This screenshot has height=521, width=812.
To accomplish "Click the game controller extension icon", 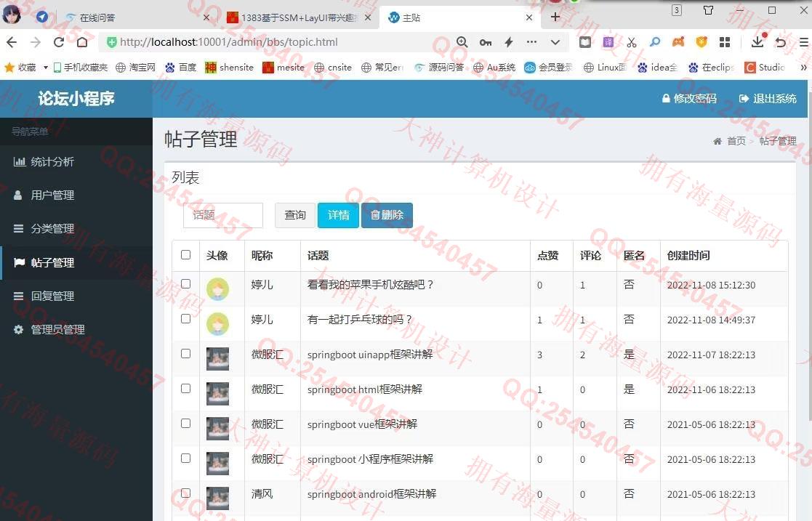I will tap(678, 42).
